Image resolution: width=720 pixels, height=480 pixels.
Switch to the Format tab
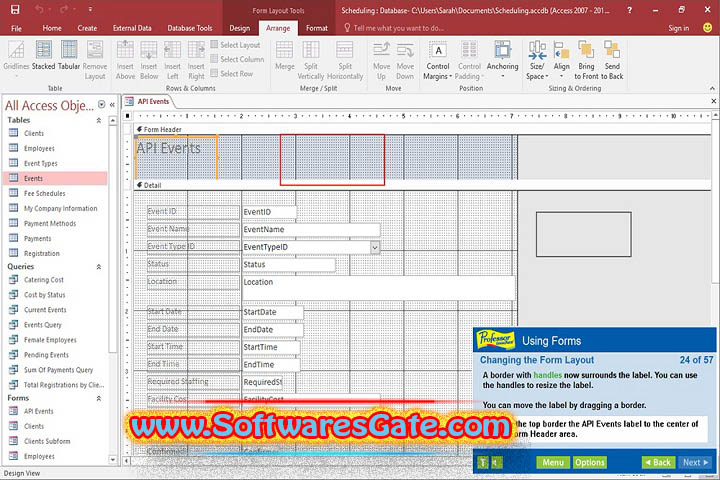point(317,28)
